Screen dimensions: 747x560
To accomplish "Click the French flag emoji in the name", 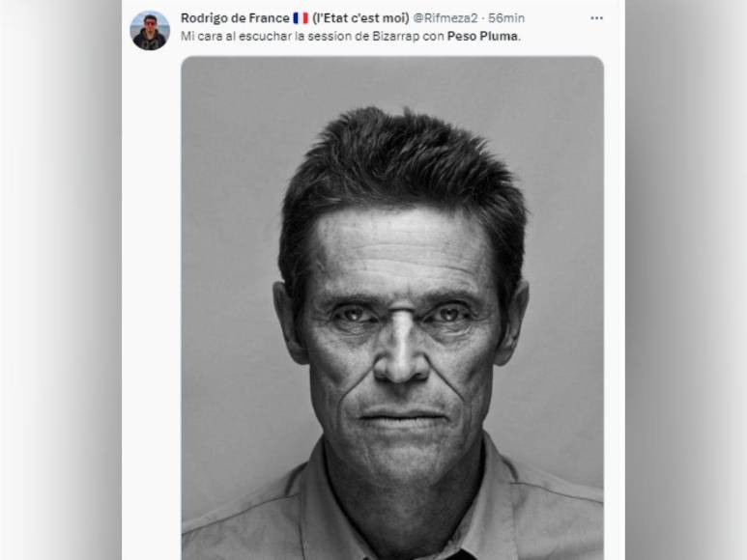I will coord(301,18).
